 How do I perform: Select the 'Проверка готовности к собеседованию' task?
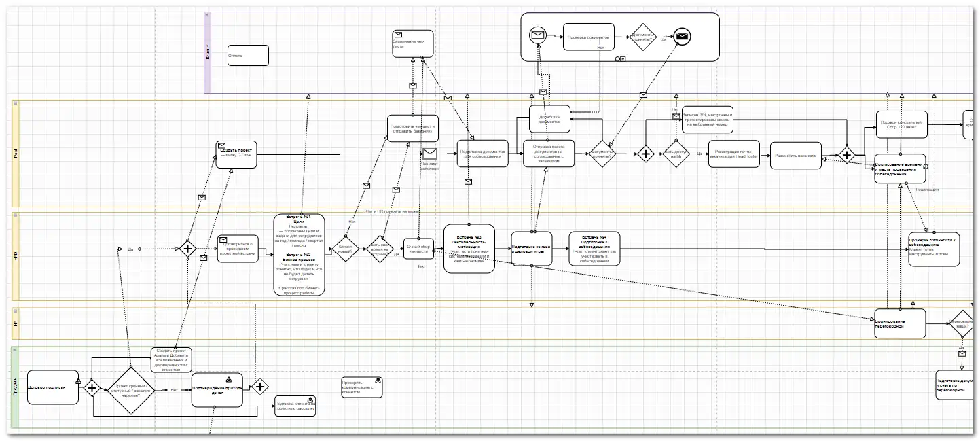934,249
